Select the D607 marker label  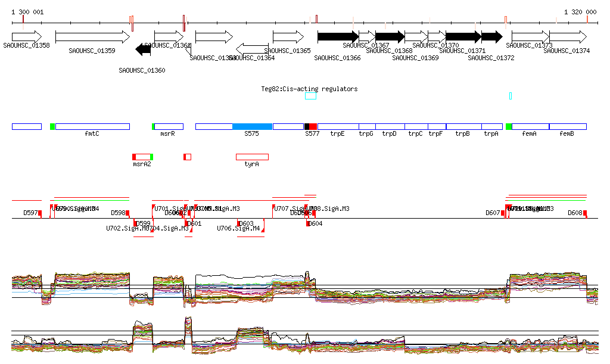click(493, 213)
